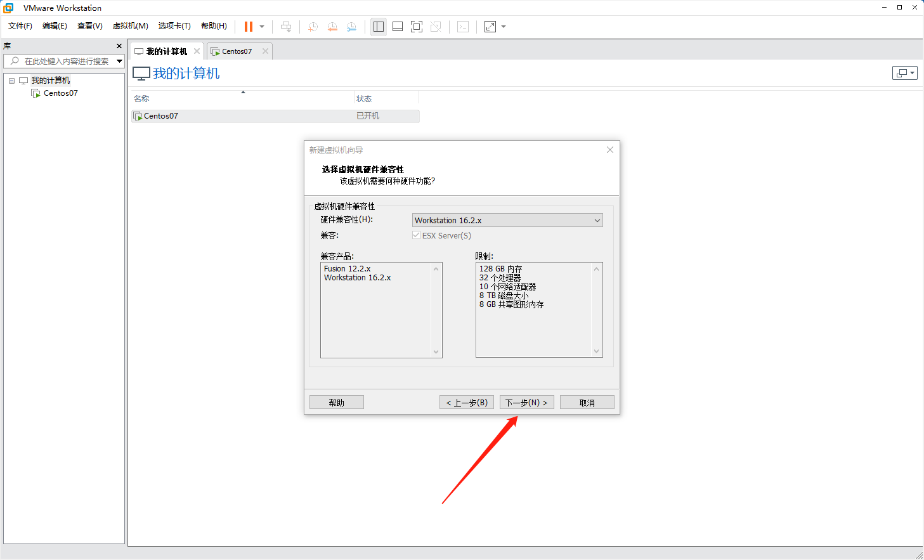Click the 取消 cancel button
Screen dimensions: 924x560
tap(587, 403)
